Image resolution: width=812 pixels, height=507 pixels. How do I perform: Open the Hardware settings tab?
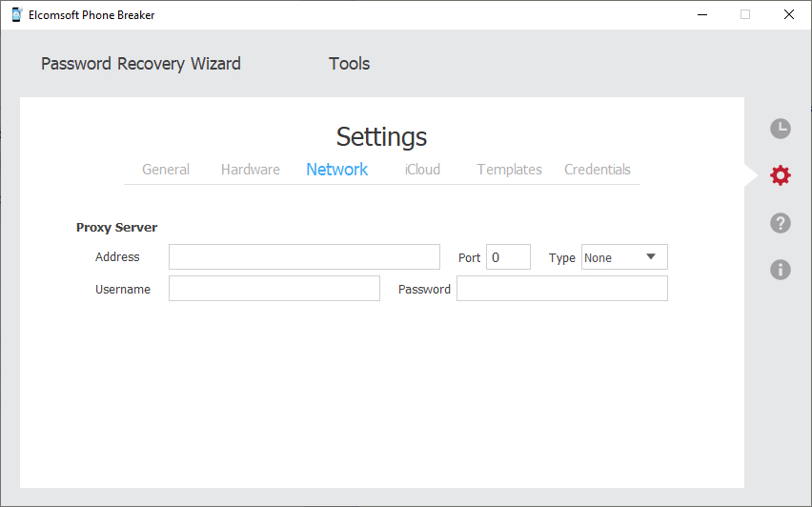251,170
